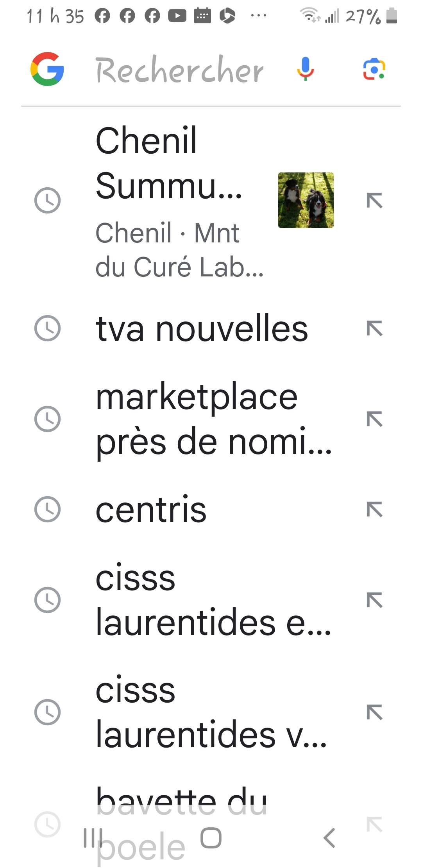Tap the Google logo icon
Image resolution: width=422 pixels, height=868 pixels.
coord(47,69)
